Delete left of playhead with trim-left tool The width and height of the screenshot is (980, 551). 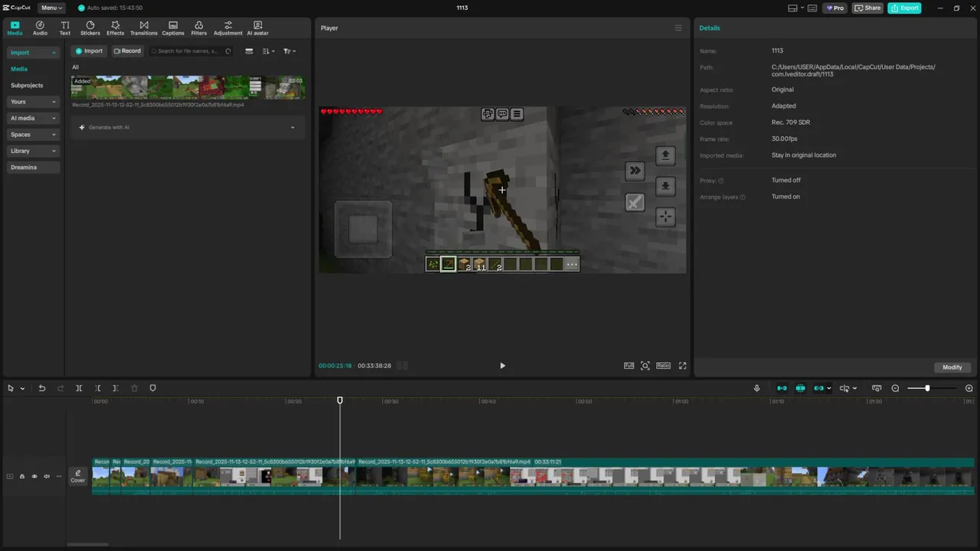97,388
